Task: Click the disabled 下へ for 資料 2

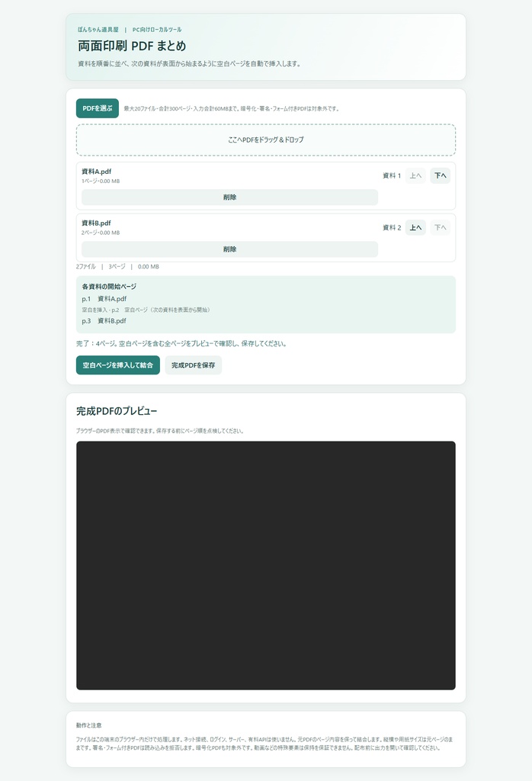Action: point(440,227)
